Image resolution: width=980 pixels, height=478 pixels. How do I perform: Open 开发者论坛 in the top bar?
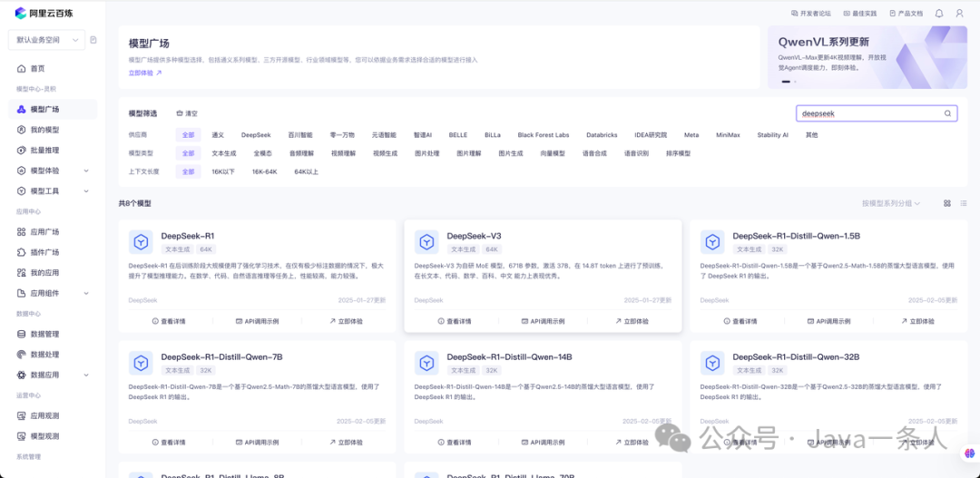[810, 13]
